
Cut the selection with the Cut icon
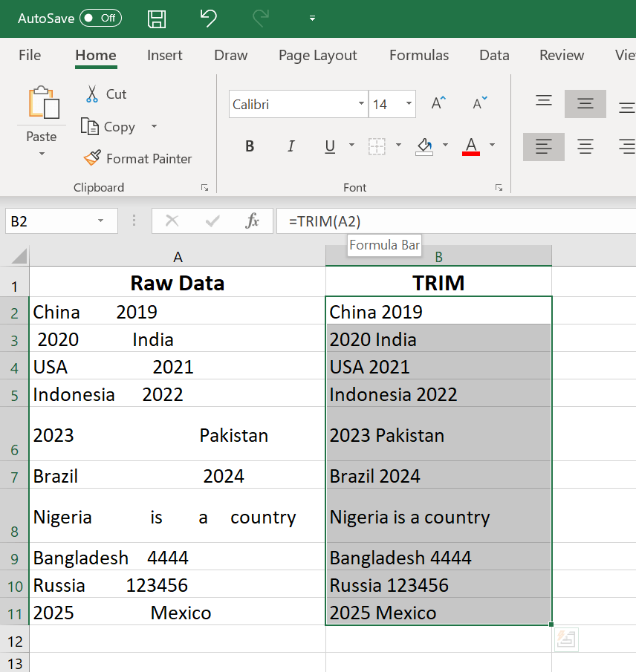(94, 94)
